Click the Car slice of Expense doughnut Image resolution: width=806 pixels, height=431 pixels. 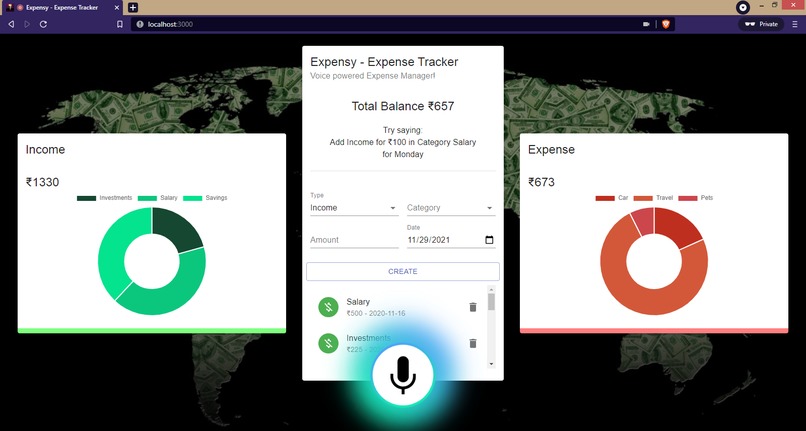679,227
